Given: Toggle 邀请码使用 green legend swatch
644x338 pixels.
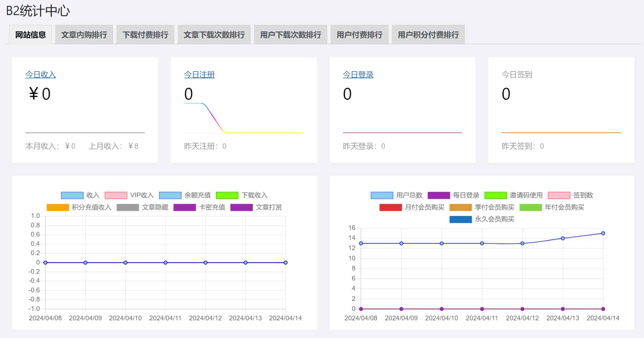Looking at the screenshot, I should pyautogui.click(x=496, y=195).
